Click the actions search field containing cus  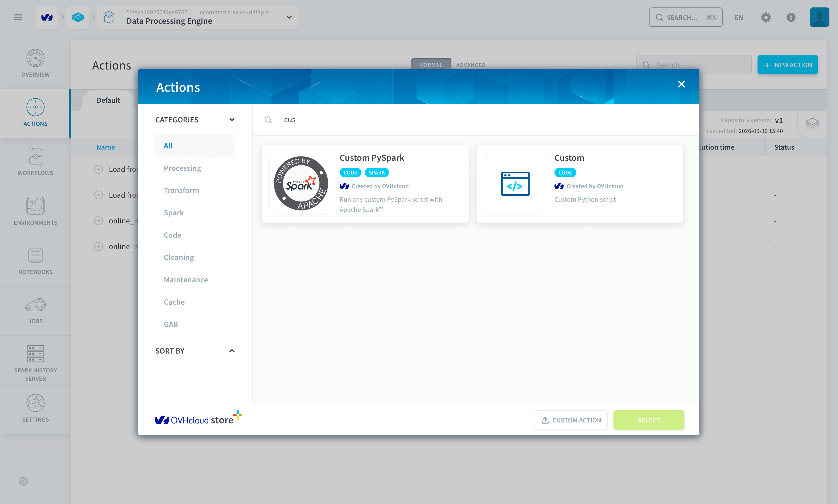(x=476, y=120)
